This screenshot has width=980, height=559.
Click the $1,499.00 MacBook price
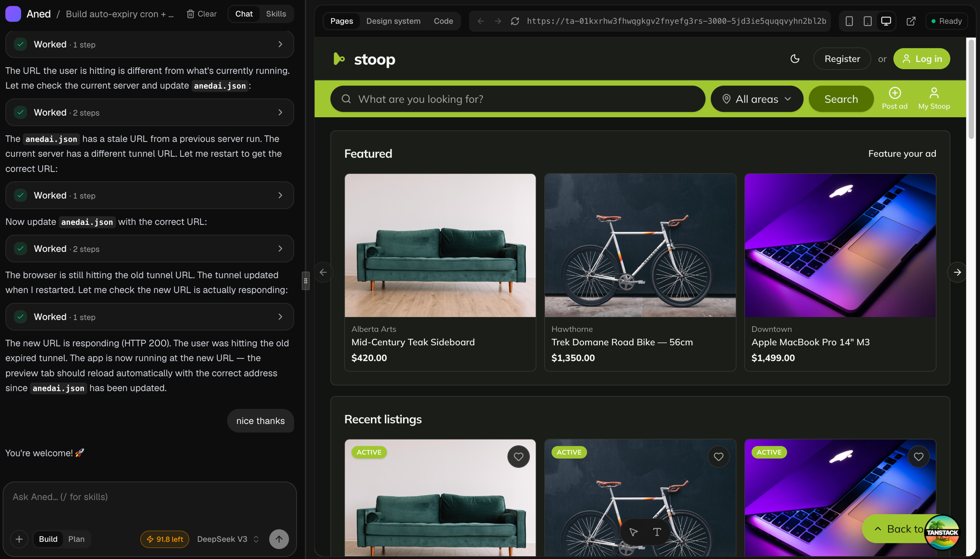click(x=773, y=358)
